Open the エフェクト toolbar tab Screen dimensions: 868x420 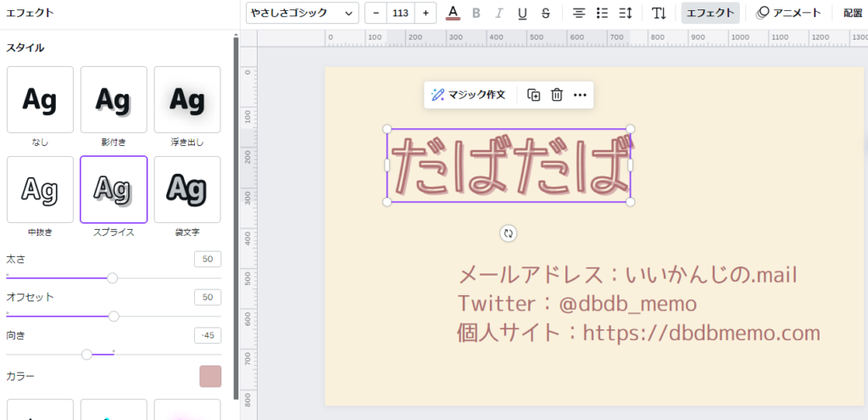[x=710, y=13]
